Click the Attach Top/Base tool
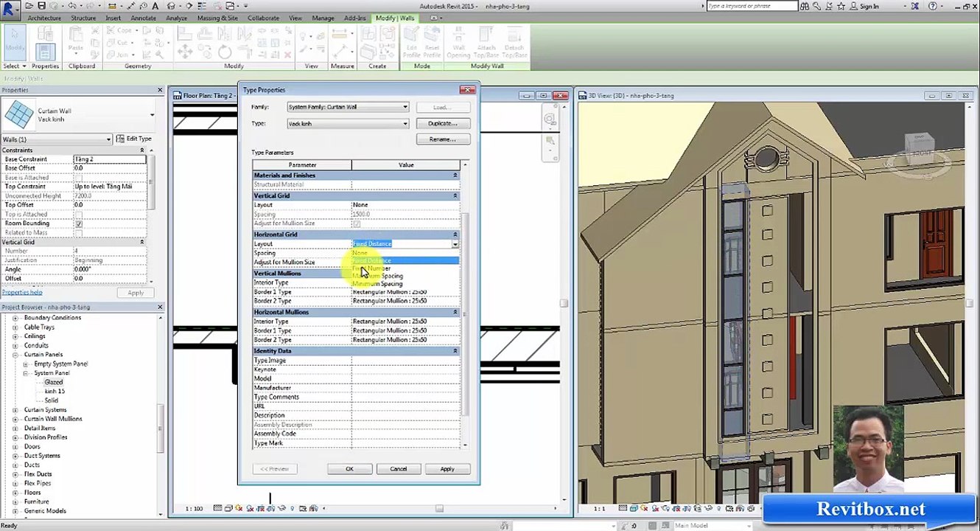 click(486, 43)
